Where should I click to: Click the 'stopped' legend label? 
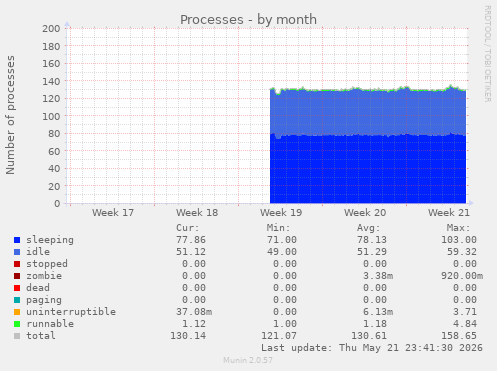(47, 264)
